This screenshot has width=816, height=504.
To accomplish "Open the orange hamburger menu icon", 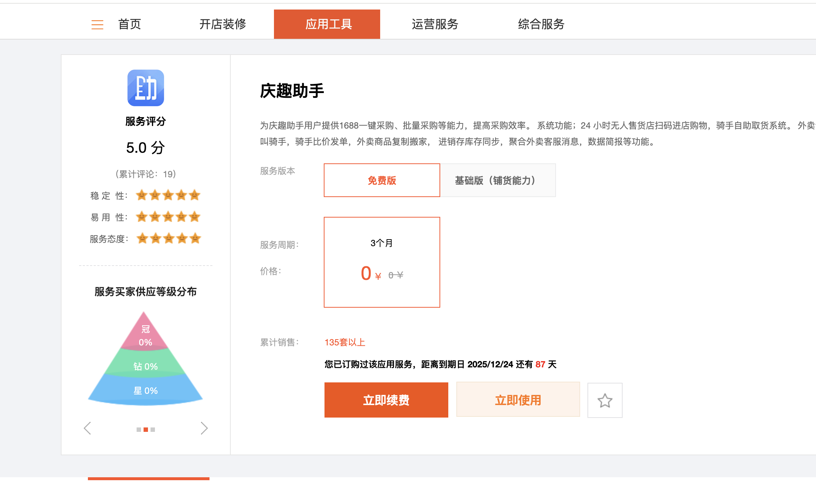I will 97,25.
